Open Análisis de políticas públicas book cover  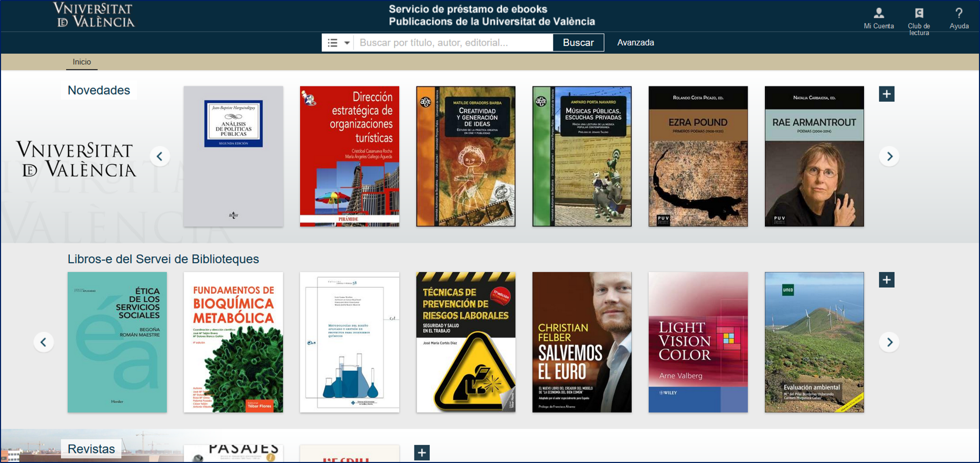pos(233,156)
